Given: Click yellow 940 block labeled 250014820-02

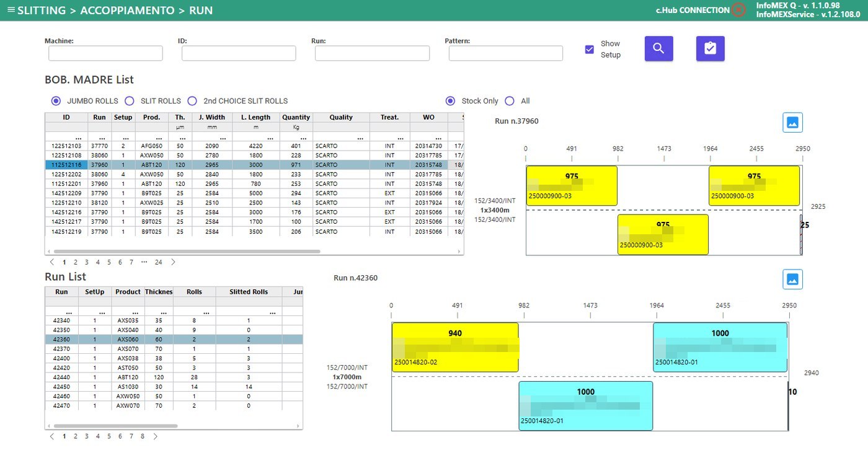Looking at the screenshot, I should (x=455, y=347).
